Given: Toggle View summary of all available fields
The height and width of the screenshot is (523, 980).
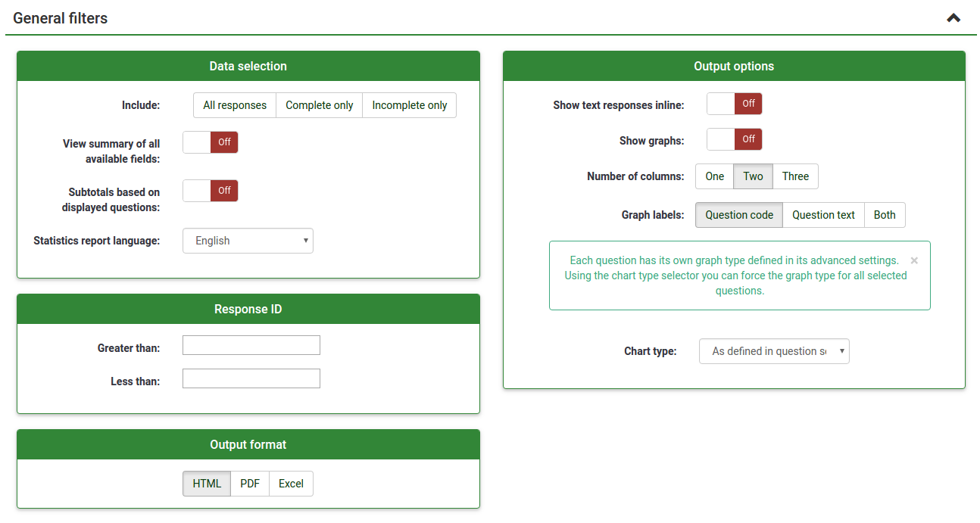Looking at the screenshot, I should point(211,142).
